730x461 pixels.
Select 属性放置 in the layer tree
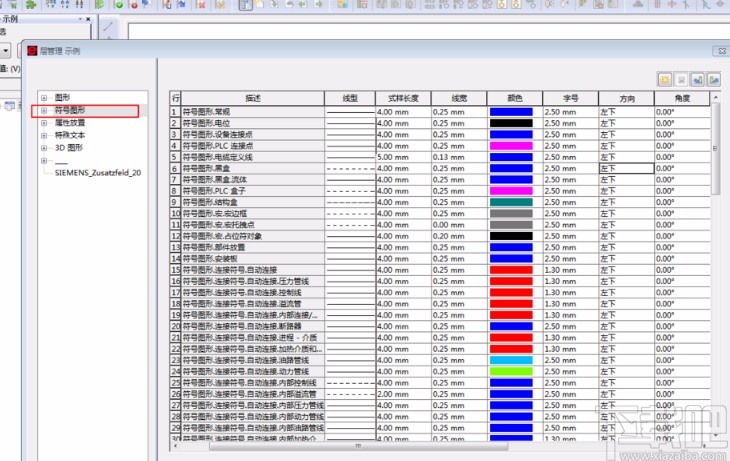coord(70,123)
